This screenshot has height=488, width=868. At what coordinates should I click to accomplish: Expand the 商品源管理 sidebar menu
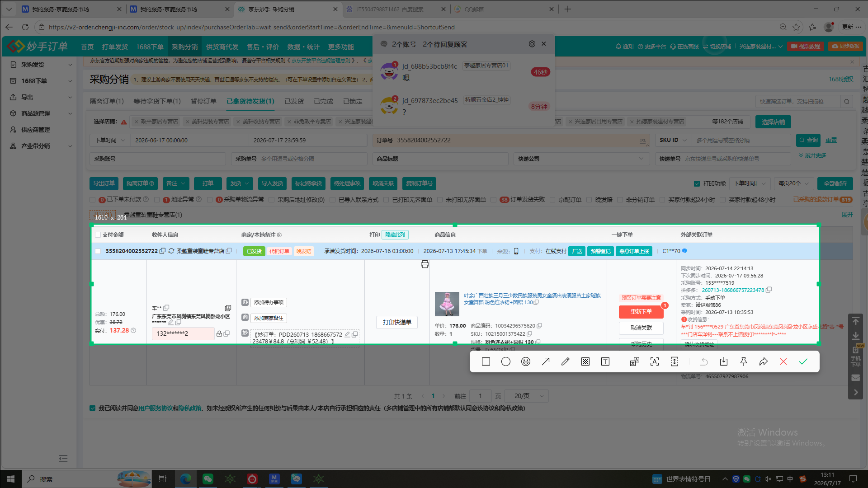(41, 113)
